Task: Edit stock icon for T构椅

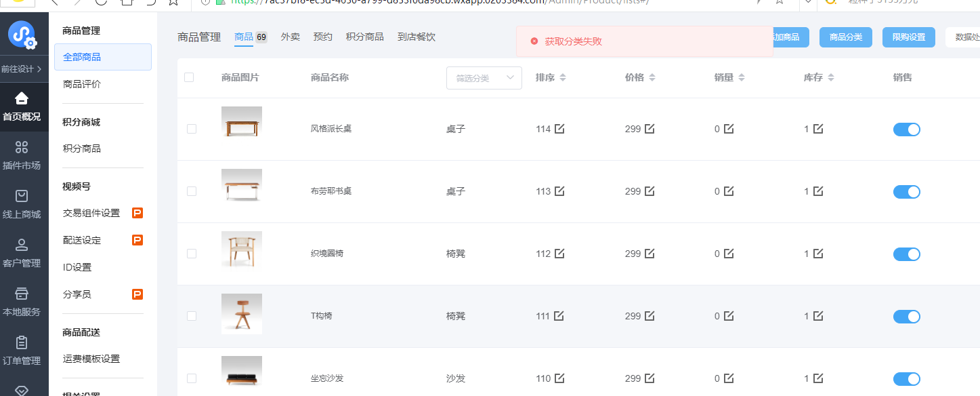Action: coord(818,316)
